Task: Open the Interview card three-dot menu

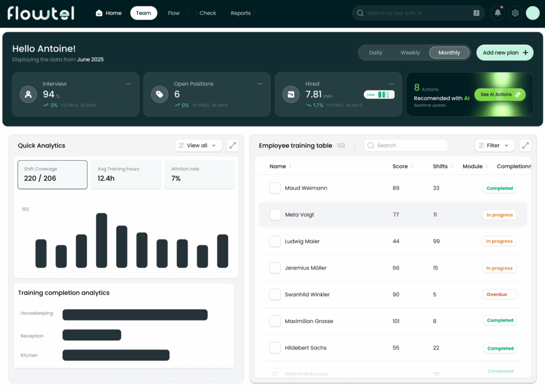Action: 128,84
